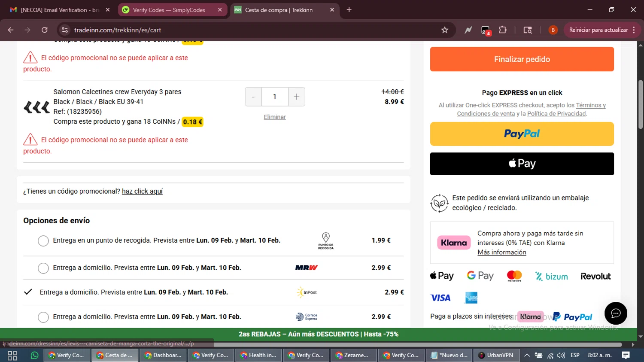Bookmark this page with the star icon
Screen dimensions: 644x362
(445, 30)
